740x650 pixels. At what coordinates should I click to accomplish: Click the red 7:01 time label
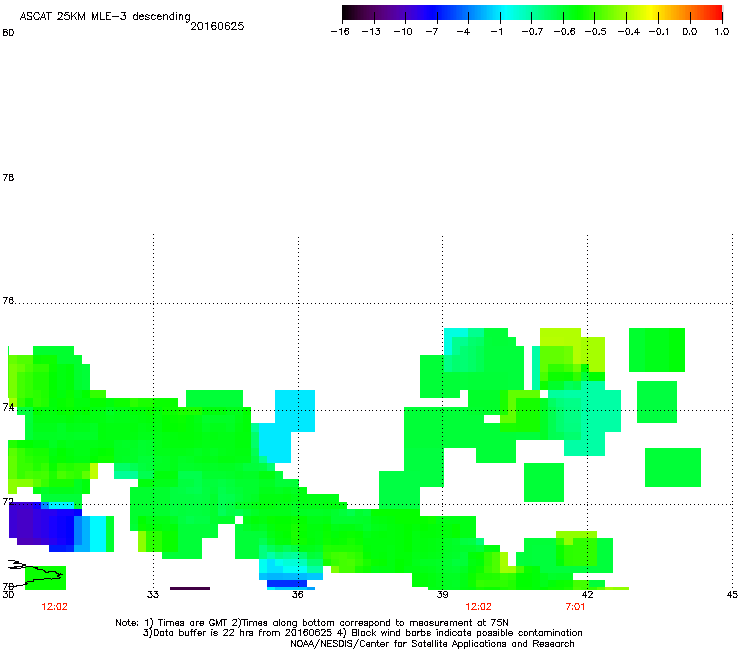point(575,607)
